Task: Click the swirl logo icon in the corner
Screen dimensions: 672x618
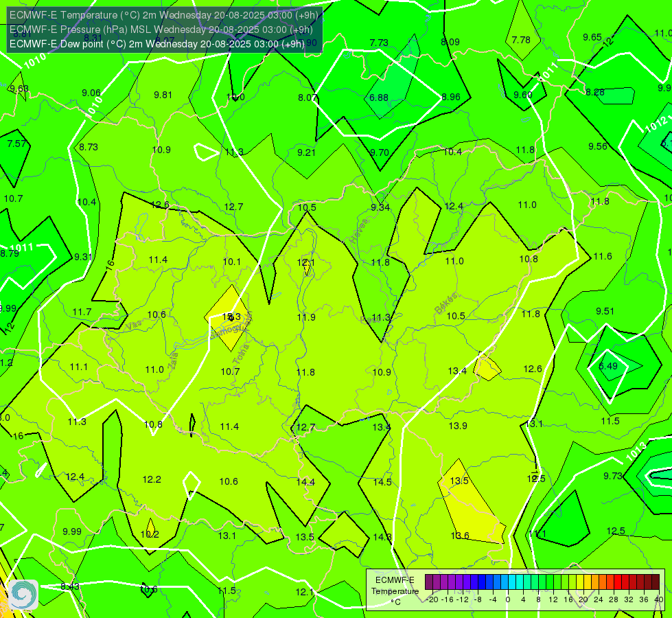Action: coord(23,595)
